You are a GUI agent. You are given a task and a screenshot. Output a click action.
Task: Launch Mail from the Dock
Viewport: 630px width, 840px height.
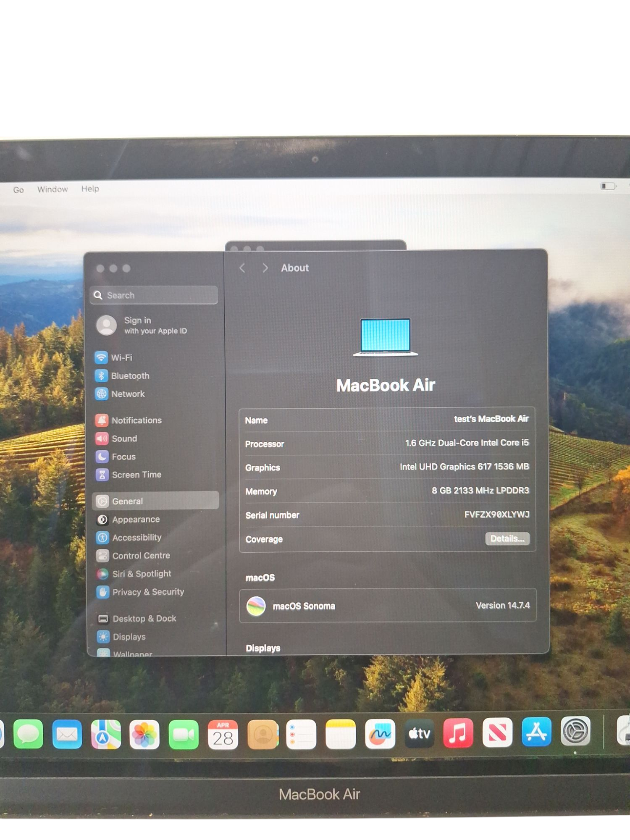pyautogui.click(x=67, y=734)
